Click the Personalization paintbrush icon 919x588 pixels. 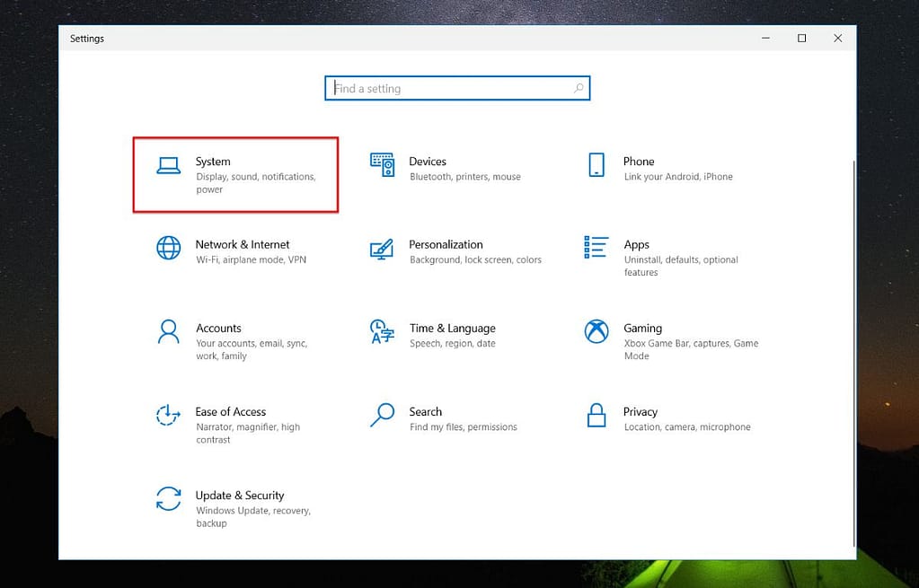382,249
